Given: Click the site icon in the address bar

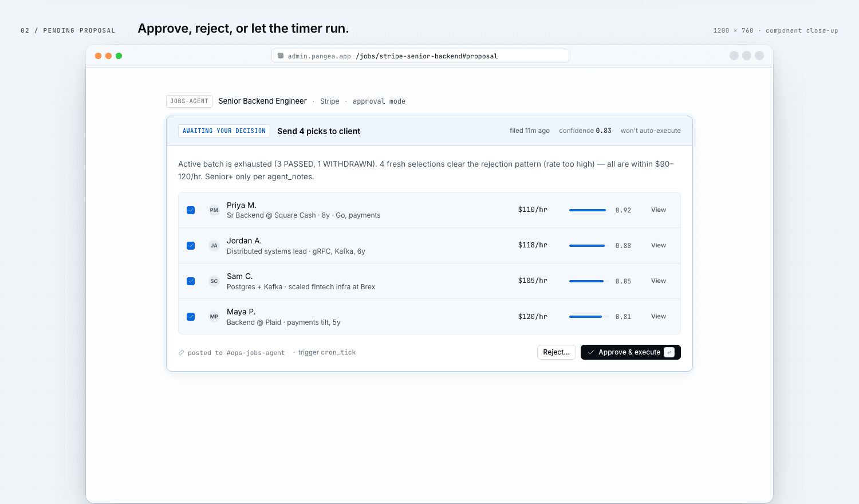Looking at the screenshot, I should (x=281, y=56).
